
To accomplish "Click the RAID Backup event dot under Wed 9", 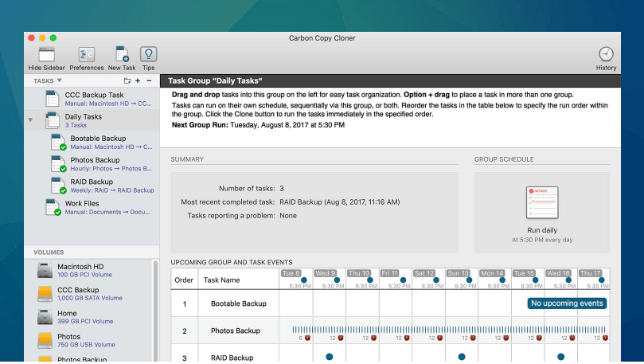I will click(x=330, y=357).
